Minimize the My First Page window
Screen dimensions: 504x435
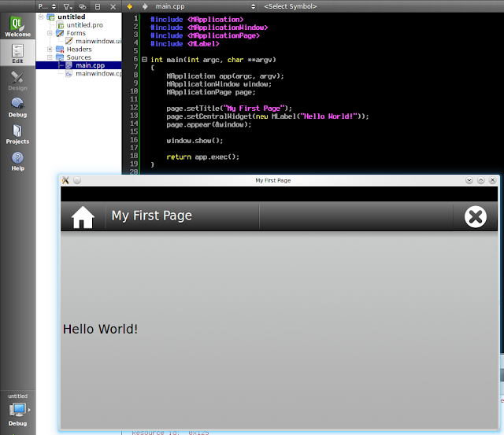469,180
